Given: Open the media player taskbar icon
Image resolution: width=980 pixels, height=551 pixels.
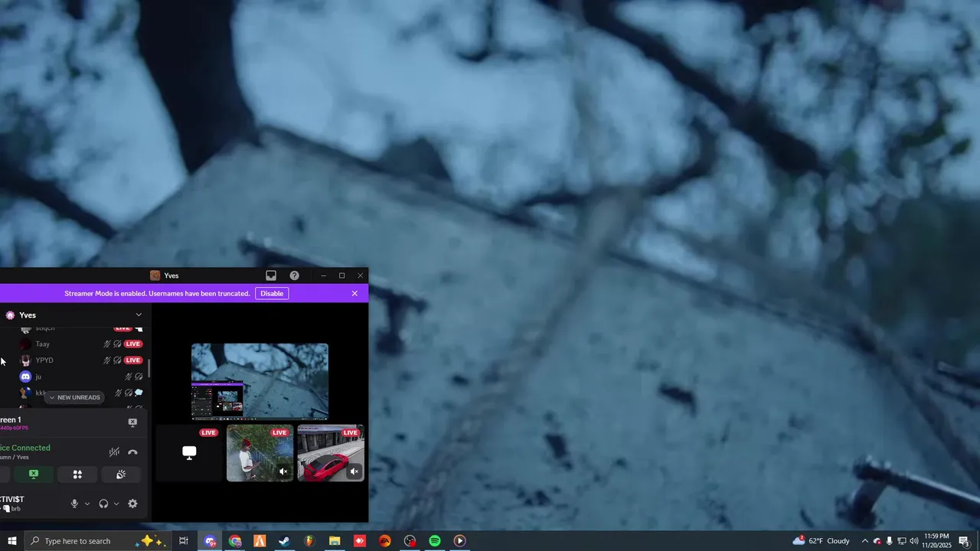Looking at the screenshot, I should point(459,541).
